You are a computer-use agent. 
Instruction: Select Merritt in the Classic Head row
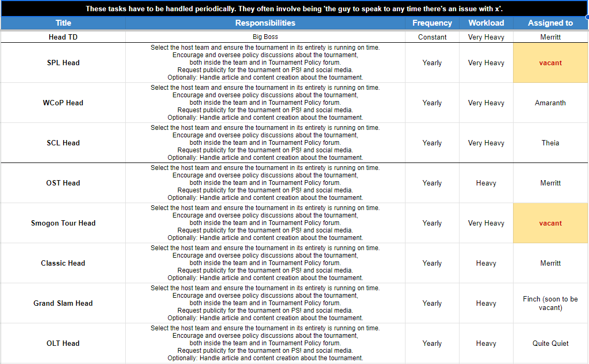550,264
